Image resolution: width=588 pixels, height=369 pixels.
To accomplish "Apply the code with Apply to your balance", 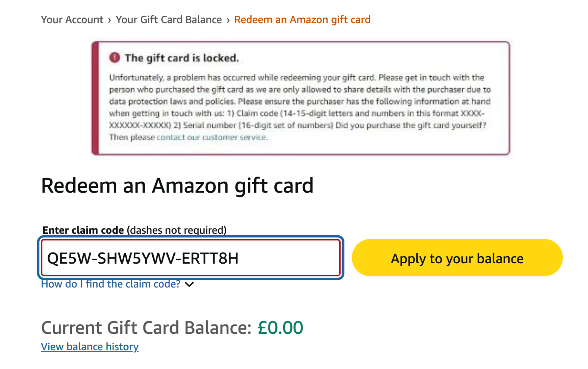I will pos(457,258).
